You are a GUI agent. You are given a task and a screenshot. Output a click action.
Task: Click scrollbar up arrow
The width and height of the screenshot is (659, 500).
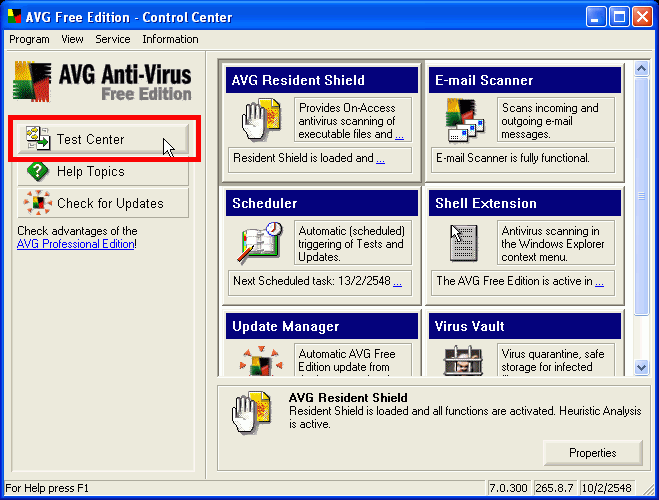pos(641,68)
